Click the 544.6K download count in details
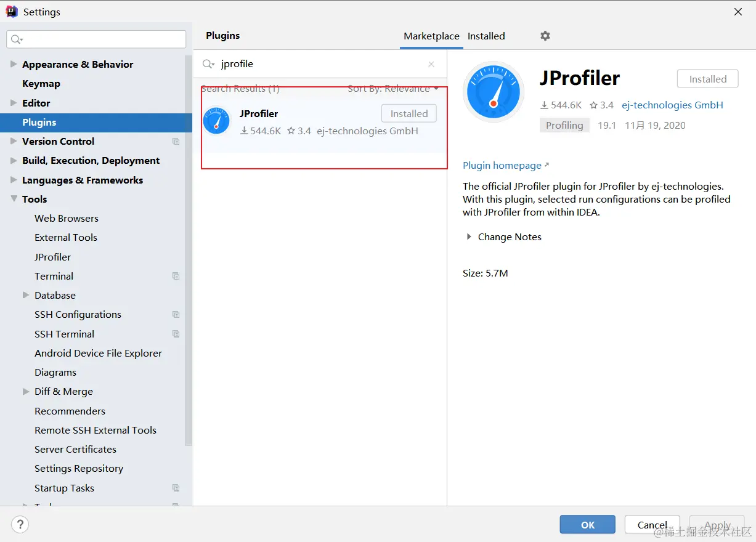 (561, 105)
